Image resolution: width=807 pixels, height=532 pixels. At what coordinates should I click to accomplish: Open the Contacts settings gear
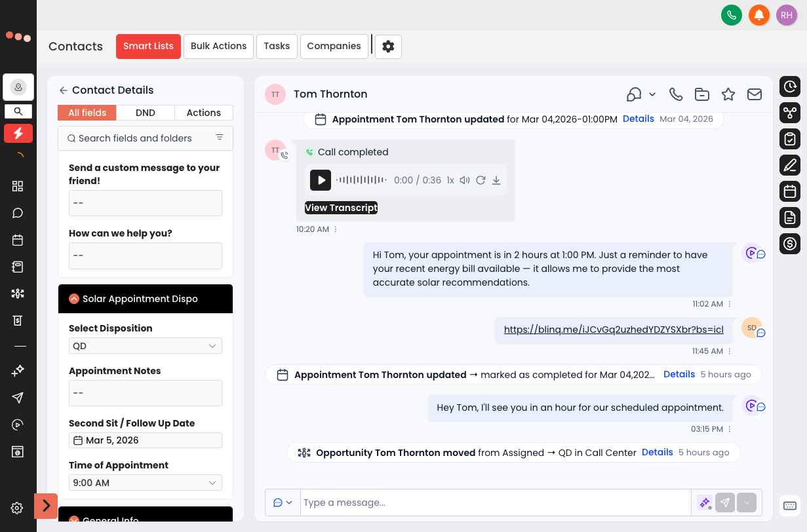[x=388, y=47]
